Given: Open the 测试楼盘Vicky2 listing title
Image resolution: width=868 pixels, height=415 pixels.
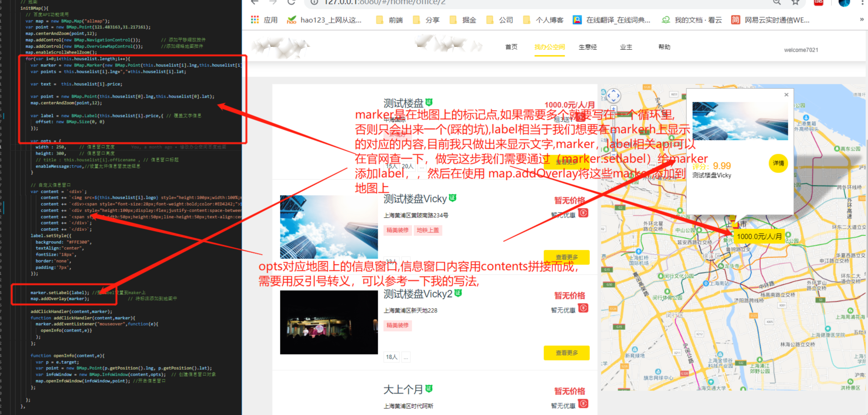Looking at the screenshot, I should [x=418, y=294].
